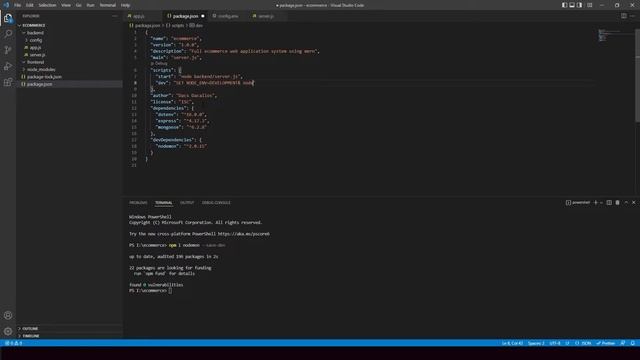This screenshot has height=360, width=640.
Task: Open the Selection menu
Action: coord(47,5)
